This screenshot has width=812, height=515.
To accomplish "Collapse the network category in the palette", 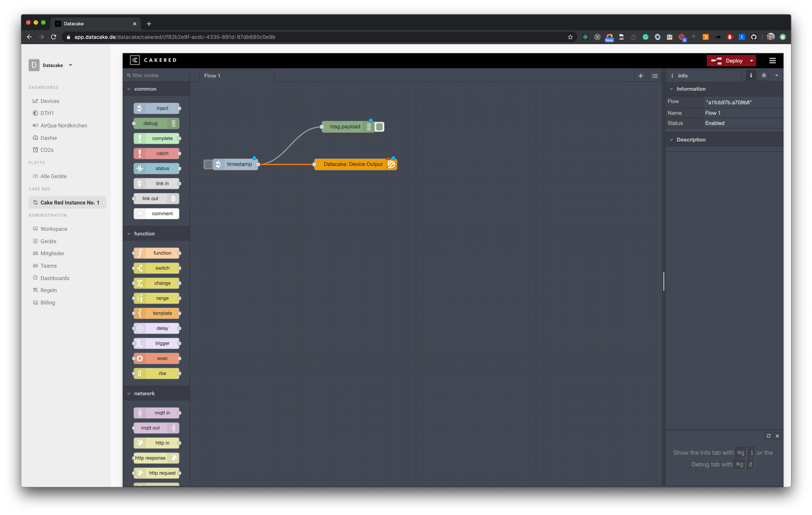I will coord(129,393).
